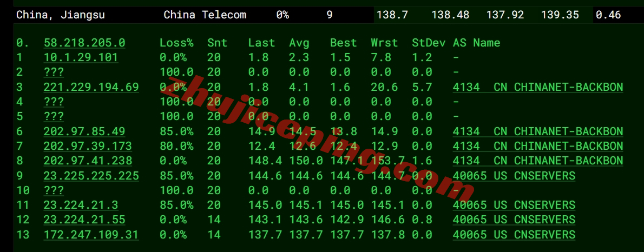Image resolution: width=644 pixels, height=252 pixels.
Task: Click AS 4134 CHINANET-BACKBON at hop 8
Action: (538, 161)
